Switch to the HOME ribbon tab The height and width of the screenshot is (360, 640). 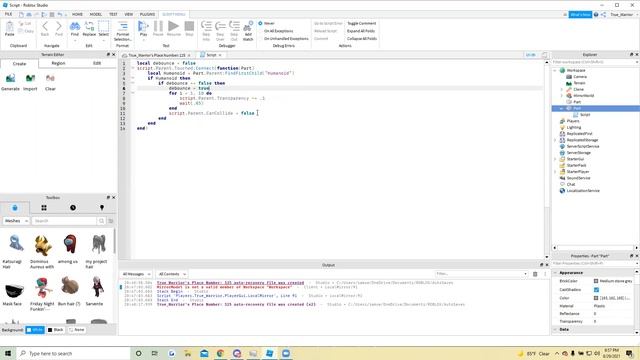(x=77, y=14)
